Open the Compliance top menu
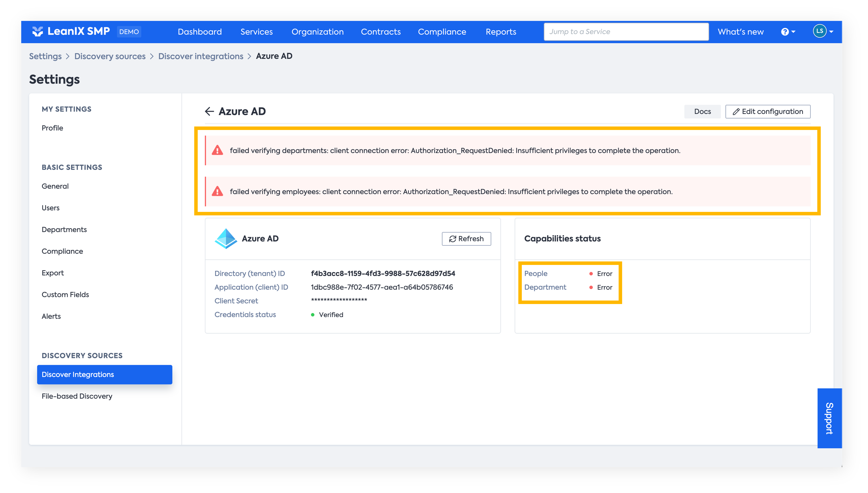This screenshot has width=868, height=493. click(442, 32)
